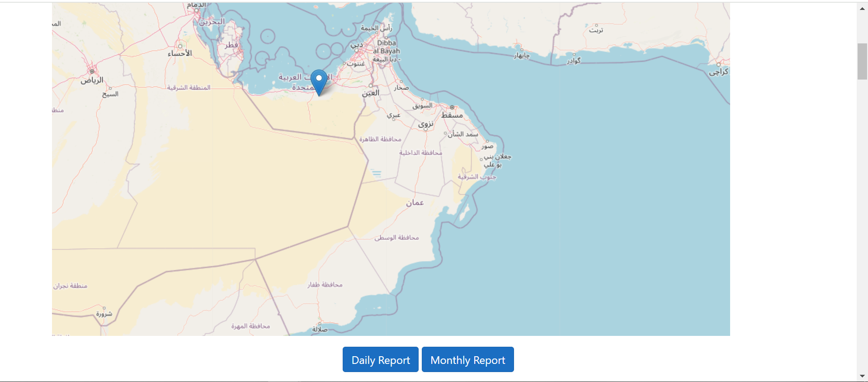Click the دبي city label on map
This screenshot has height=382, width=868.
point(357,45)
